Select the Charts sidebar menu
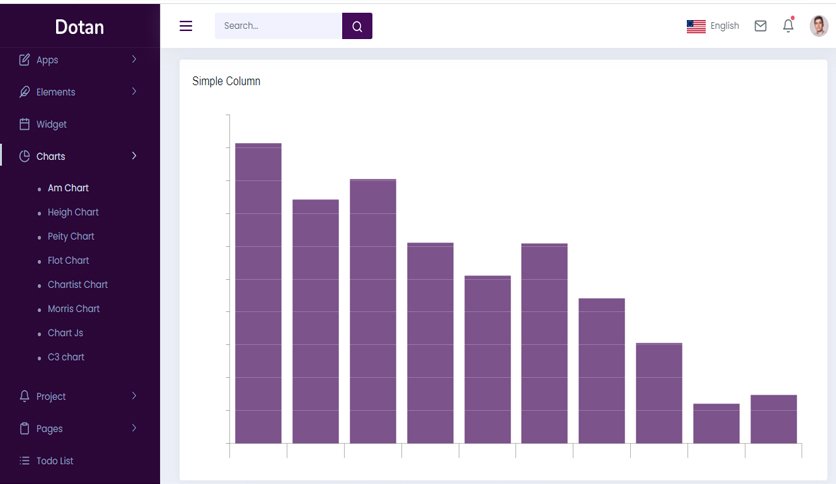This screenshot has width=836, height=484. 80,156
